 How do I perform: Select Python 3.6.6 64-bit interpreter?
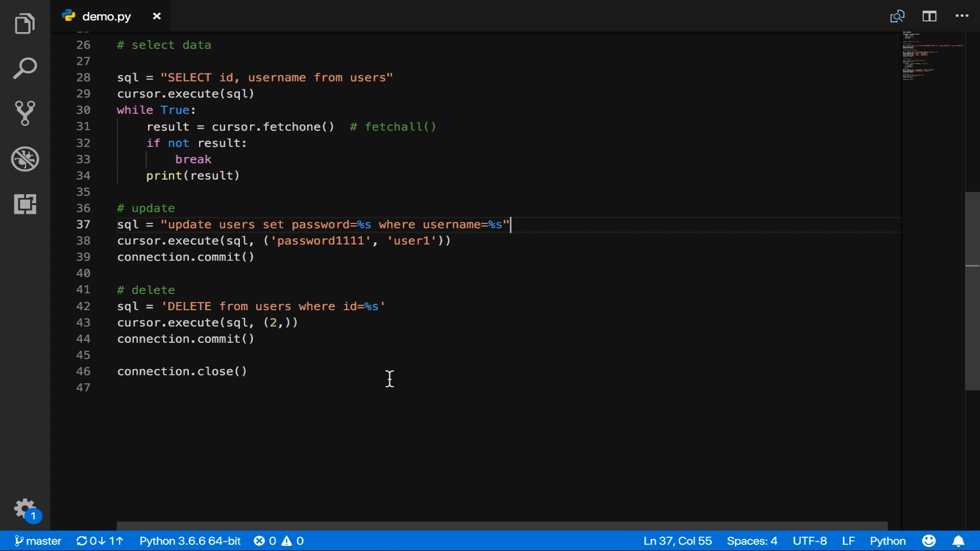coord(190,541)
